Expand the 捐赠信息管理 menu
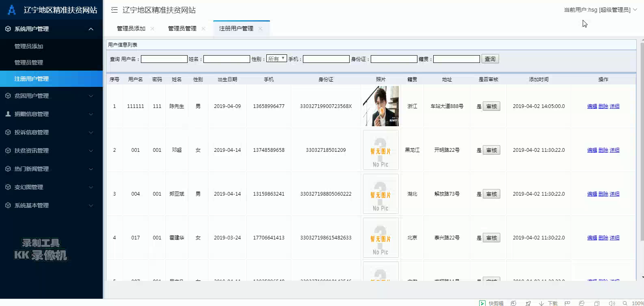644x306 pixels. (91, 114)
